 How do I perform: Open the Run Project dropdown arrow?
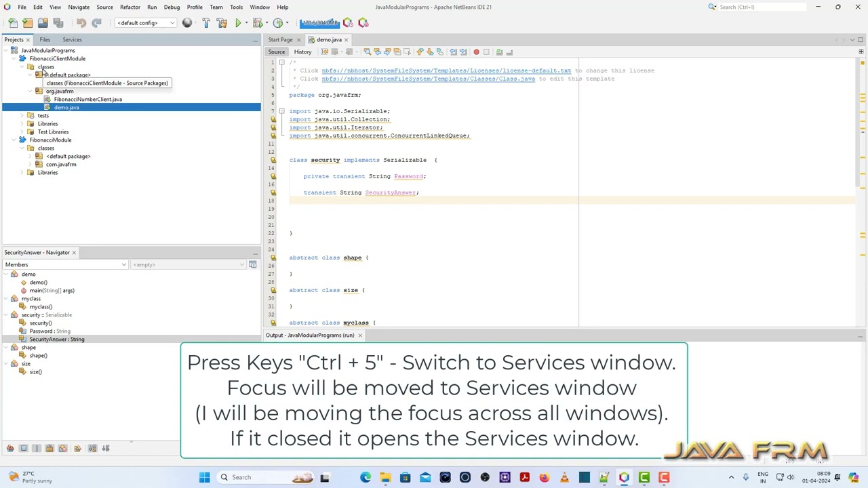pyautogui.click(x=245, y=23)
